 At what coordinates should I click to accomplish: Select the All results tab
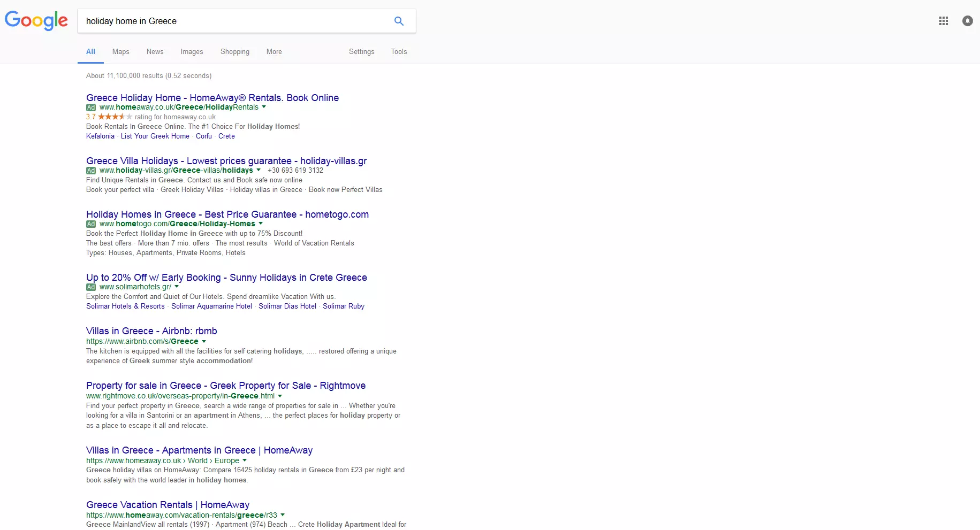(90, 51)
